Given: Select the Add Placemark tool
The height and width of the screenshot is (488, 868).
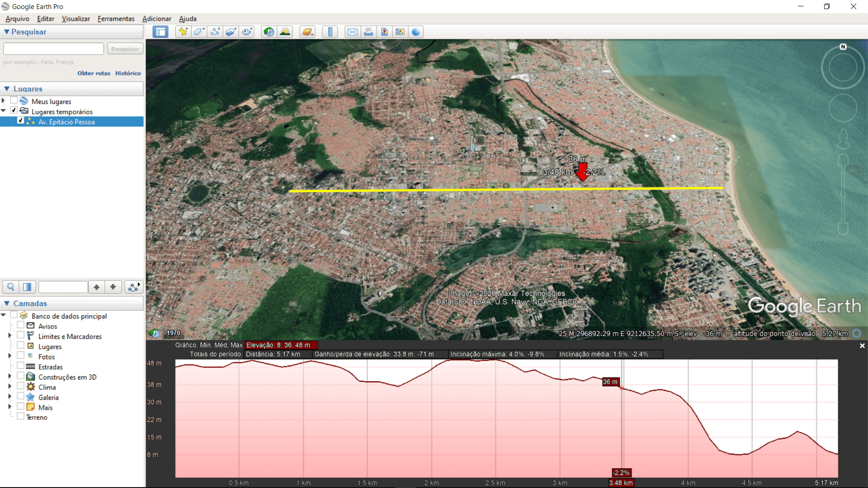Looking at the screenshot, I should pos(183,32).
